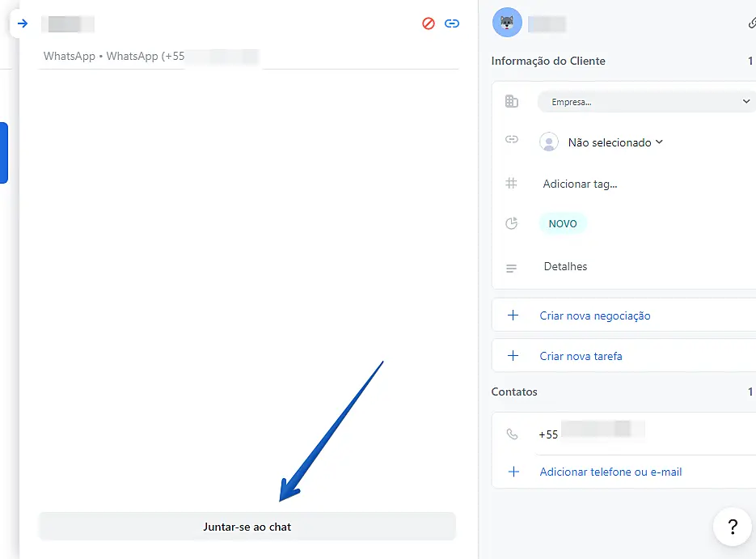Click the NOVO status badge
This screenshot has height=559, width=756.
[563, 224]
